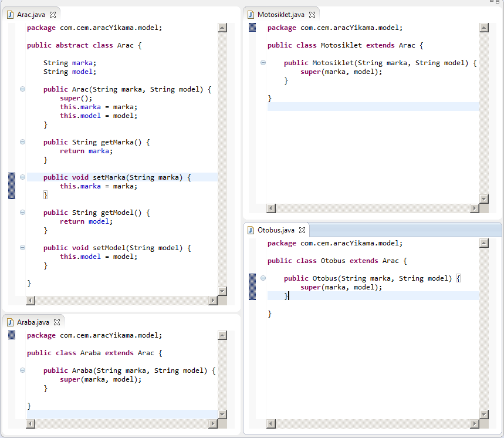Close the Araba.java editor tab
The width and height of the screenshot is (504, 438).
tap(57, 322)
